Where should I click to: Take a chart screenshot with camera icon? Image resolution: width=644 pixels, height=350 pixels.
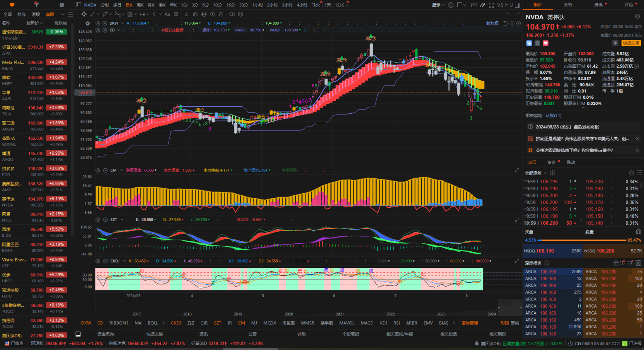pyautogui.click(x=474, y=5)
